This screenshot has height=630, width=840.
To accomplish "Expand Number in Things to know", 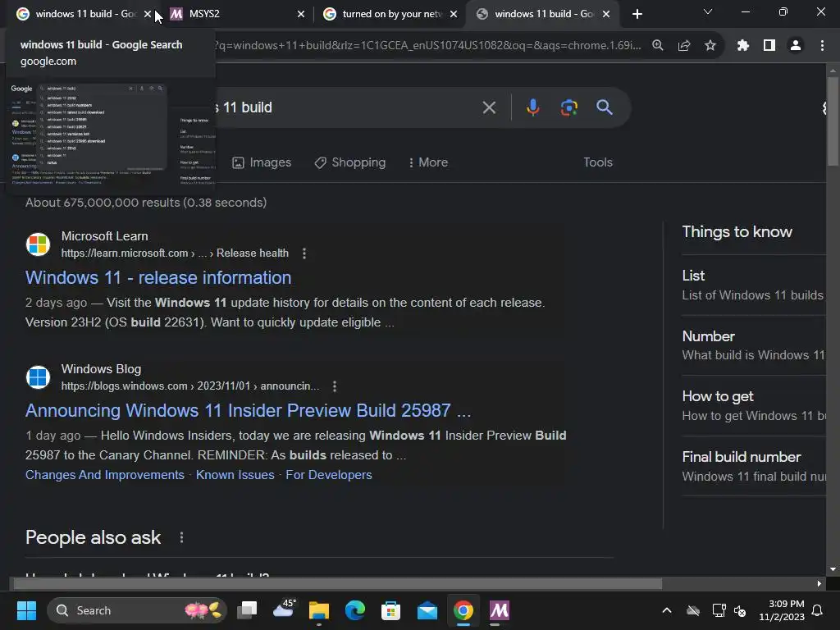I will tap(753, 345).
